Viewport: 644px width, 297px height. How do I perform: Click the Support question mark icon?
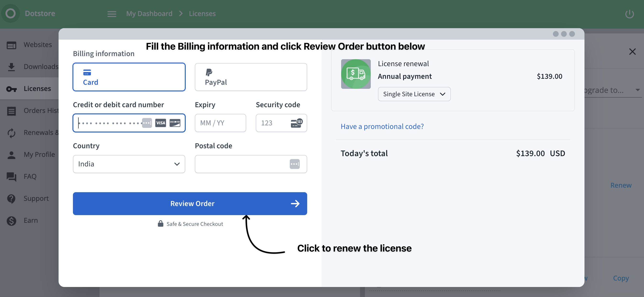11,199
